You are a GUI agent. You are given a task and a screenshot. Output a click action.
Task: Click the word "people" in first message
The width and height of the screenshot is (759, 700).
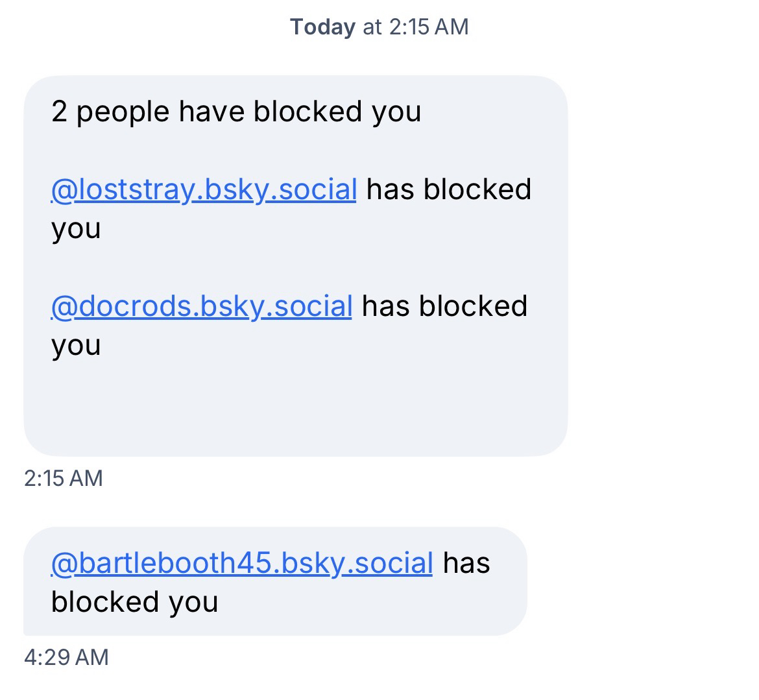[123, 113]
